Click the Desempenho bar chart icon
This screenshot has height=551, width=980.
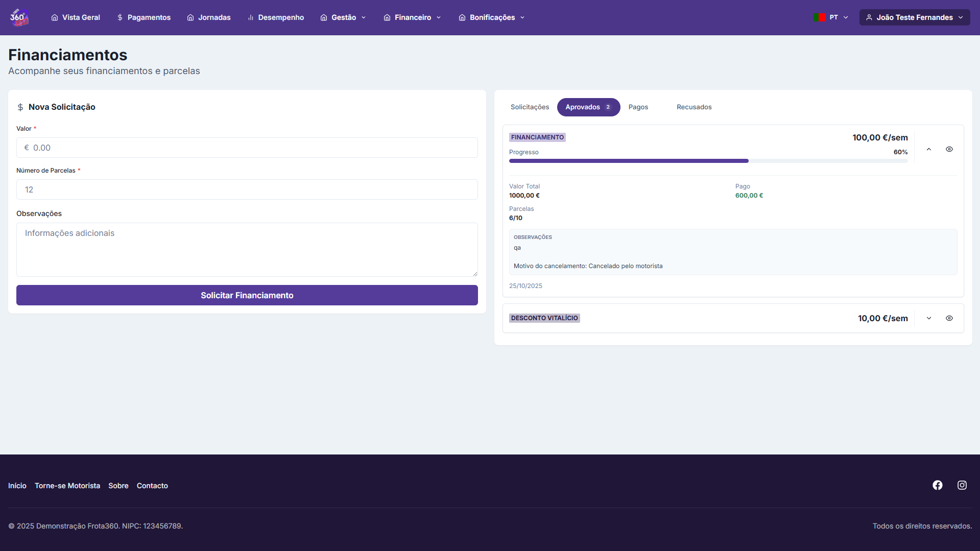click(x=251, y=17)
